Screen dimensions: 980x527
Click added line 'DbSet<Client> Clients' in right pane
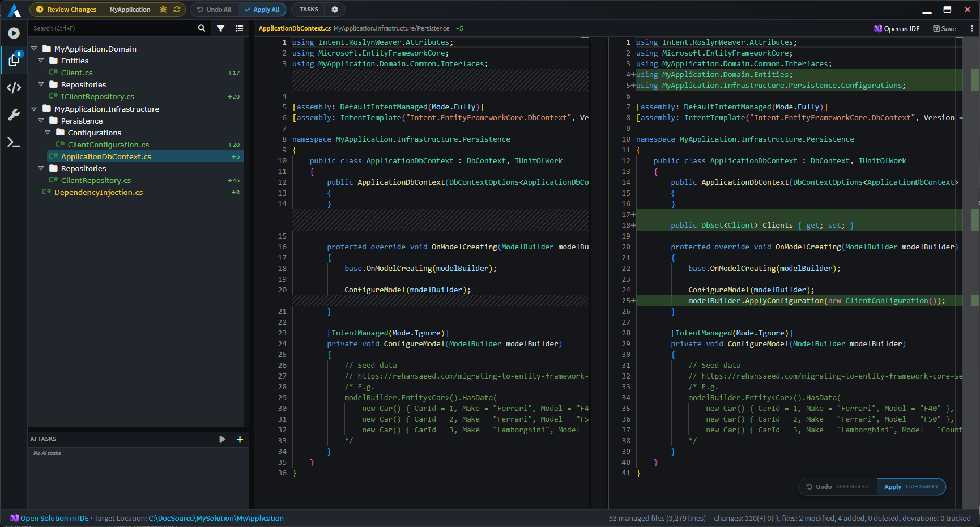click(762, 225)
